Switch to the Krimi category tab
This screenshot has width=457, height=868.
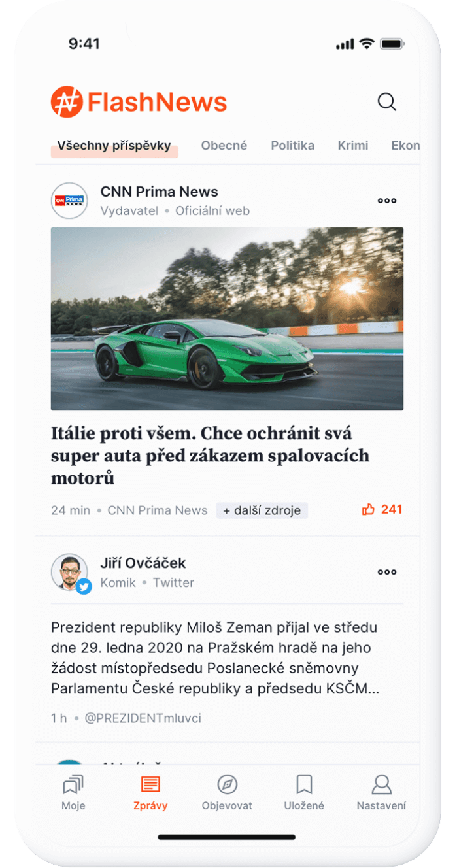point(353,146)
